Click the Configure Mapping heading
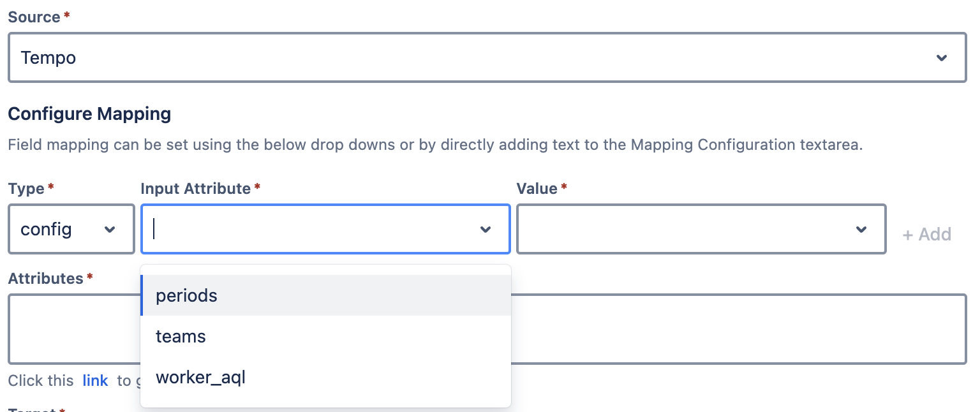The width and height of the screenshot is (980, 412). click(89, 114)
